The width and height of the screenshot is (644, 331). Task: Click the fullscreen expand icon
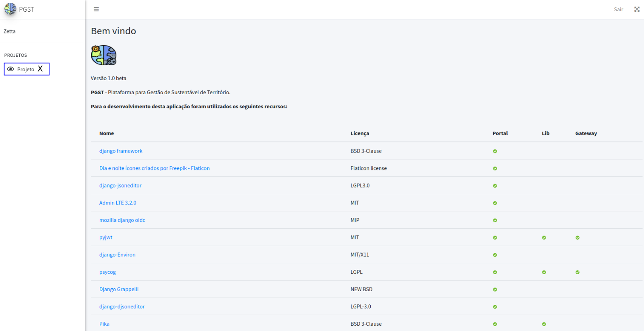point(637,9)
